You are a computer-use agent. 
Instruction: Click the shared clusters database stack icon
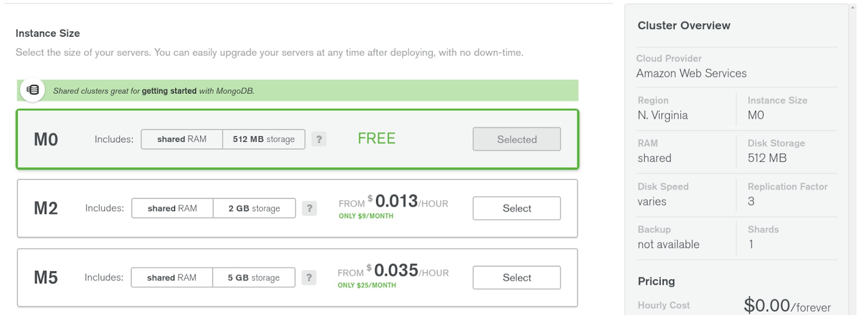click(33, 90)
